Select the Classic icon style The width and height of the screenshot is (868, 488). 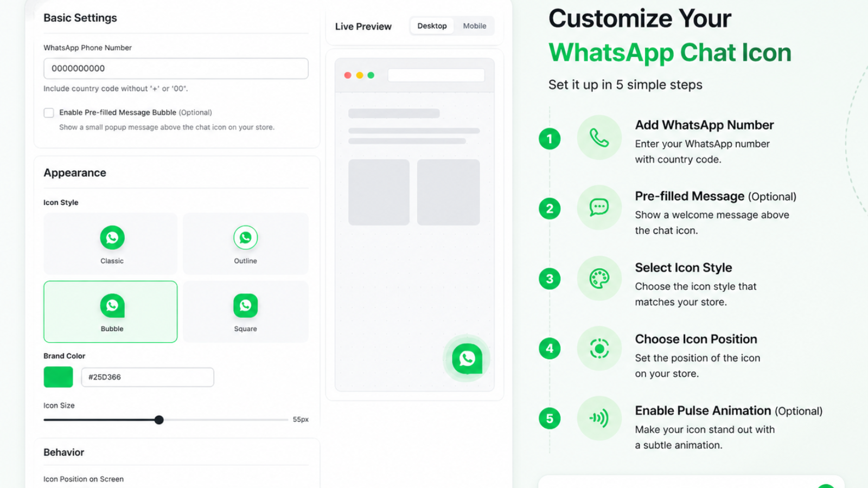(x=111, y=243)
